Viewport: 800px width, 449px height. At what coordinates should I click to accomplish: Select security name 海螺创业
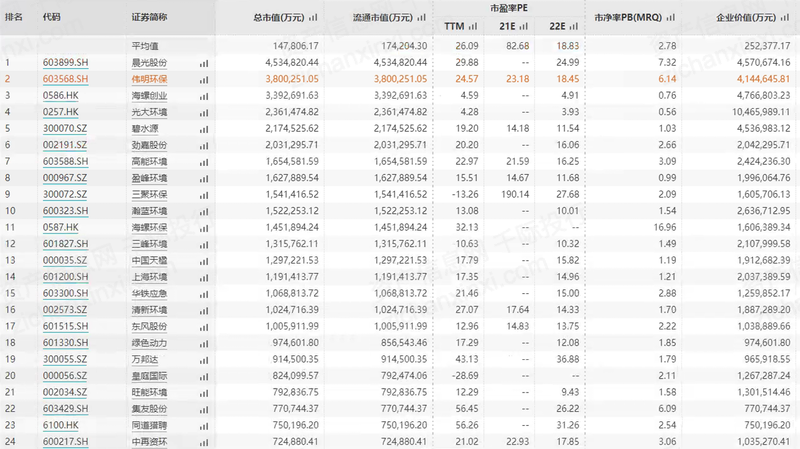pyautogui.click(x=149, y=95)
